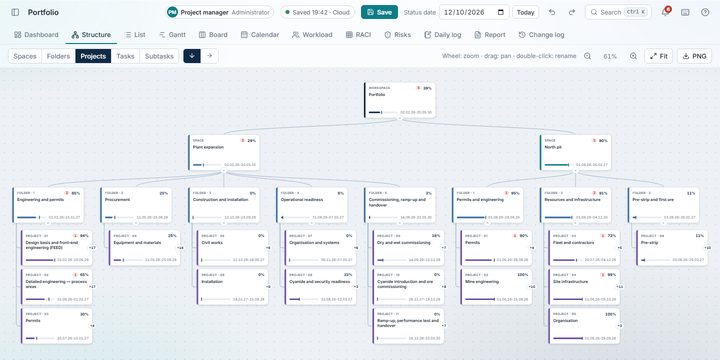Open the Risks tab

398,35
